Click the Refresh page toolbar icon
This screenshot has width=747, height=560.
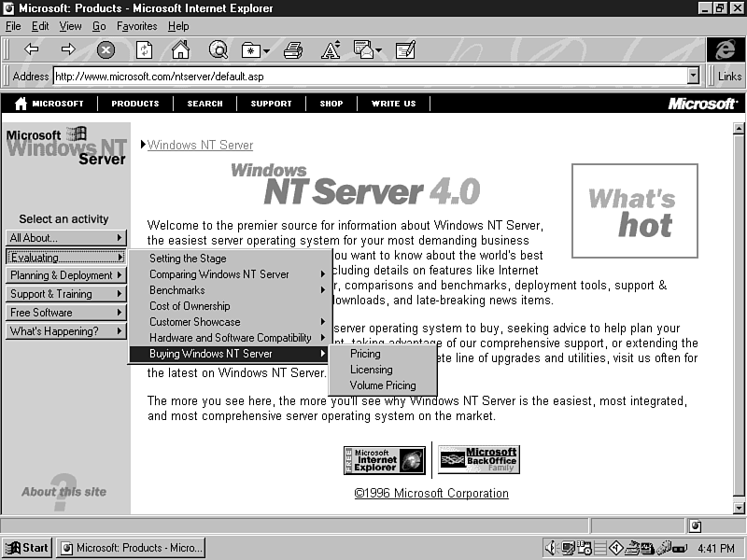point(145,49)
